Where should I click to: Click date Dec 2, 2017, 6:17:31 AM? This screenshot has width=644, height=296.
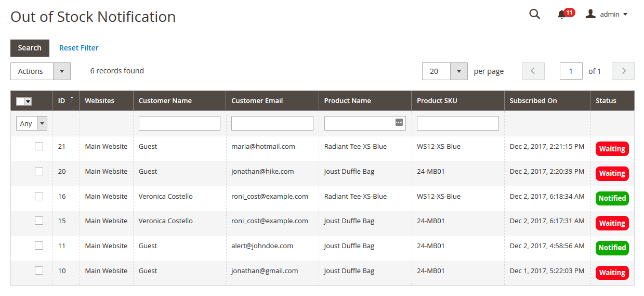click(x=547, y=221)
